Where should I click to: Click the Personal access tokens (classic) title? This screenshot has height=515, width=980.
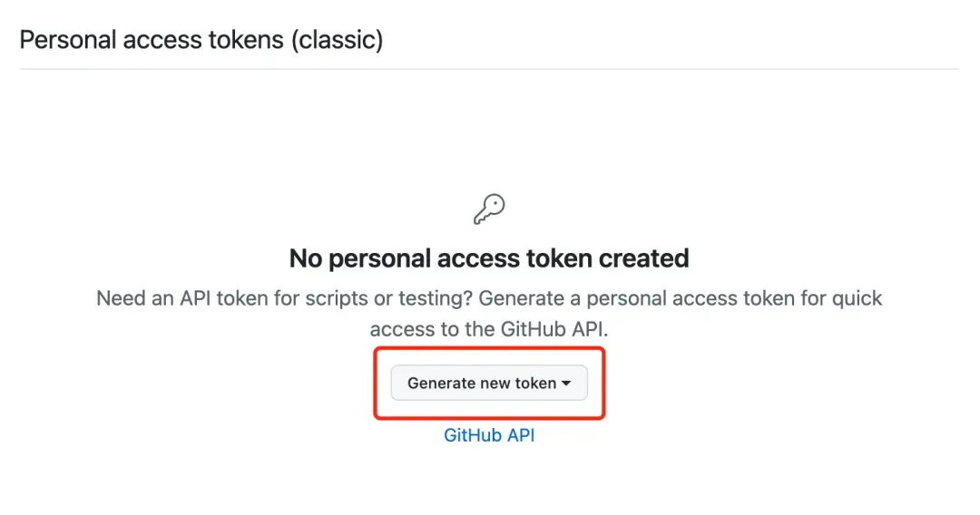[201, 40]
